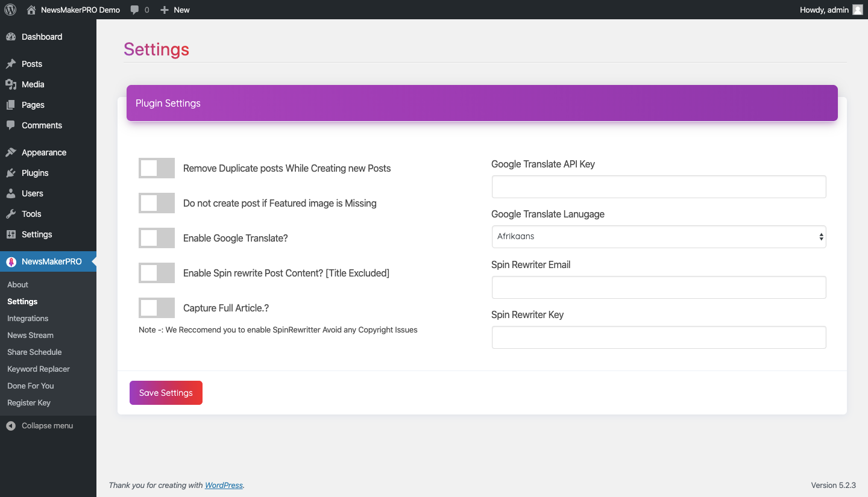868x497 pixels.
Task: Click the Save Settings button
Action: [x=166, y=393]
